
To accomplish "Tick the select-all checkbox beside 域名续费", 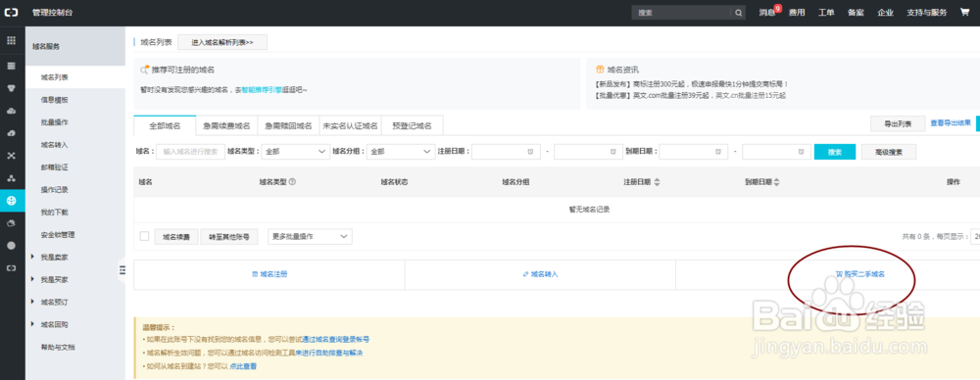I will coord(144,236).
